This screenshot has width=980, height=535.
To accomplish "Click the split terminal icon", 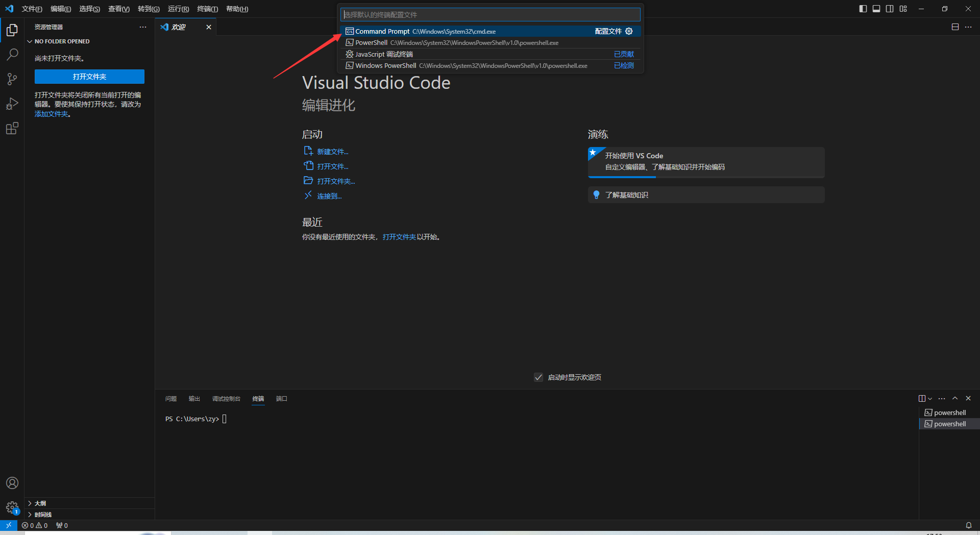I will point(922,398).
